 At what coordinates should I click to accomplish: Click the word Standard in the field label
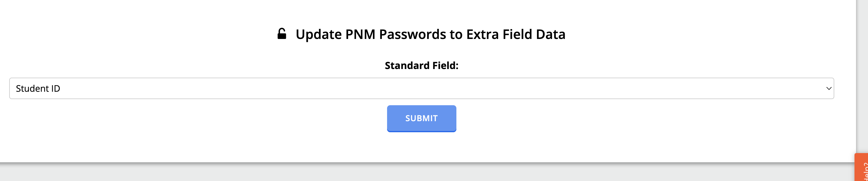tap(407, 65)
